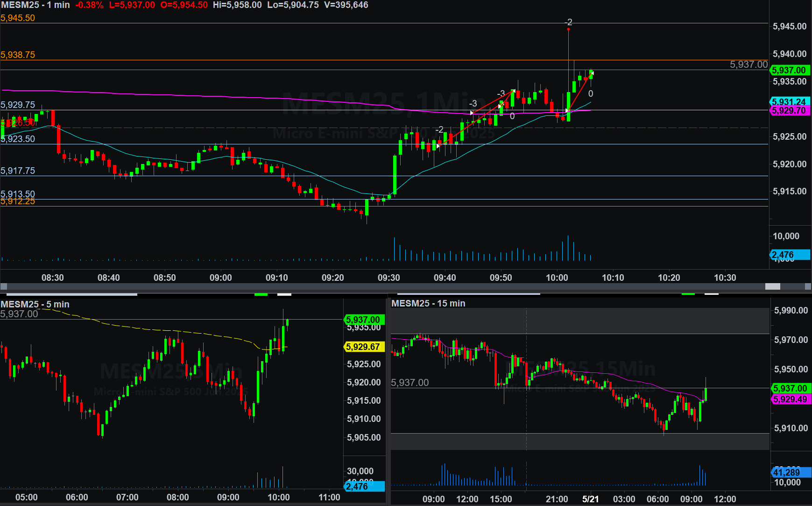Select the MESM25 - 5 min chart title

(x=35, y=304)
